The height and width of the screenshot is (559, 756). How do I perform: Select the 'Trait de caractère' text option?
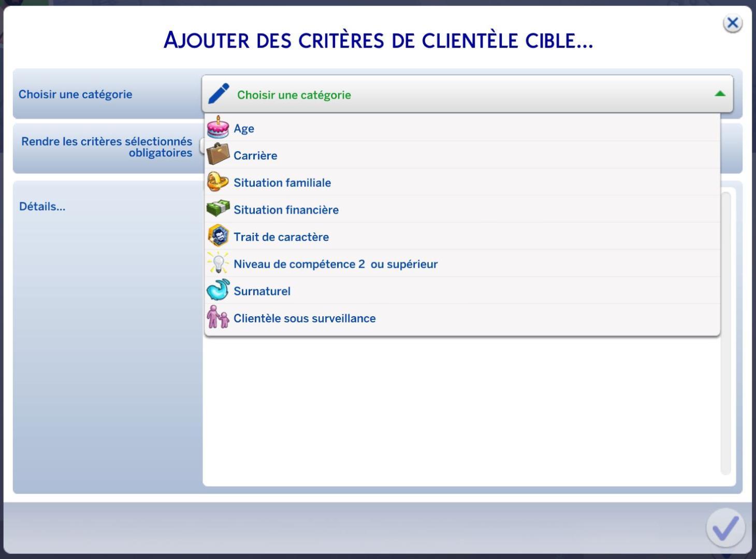coord(281,237)
